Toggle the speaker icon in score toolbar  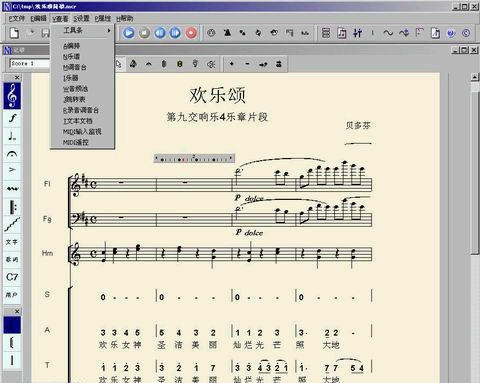coord(211,64)
